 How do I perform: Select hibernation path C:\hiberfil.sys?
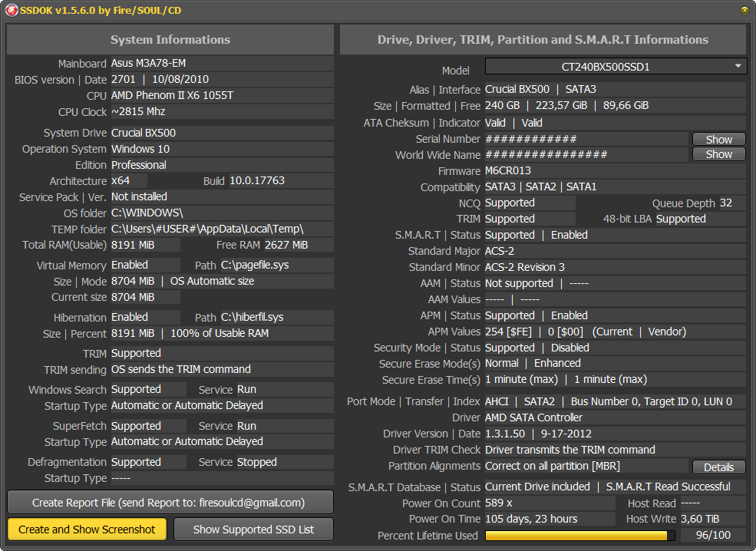tap(277, 317)
